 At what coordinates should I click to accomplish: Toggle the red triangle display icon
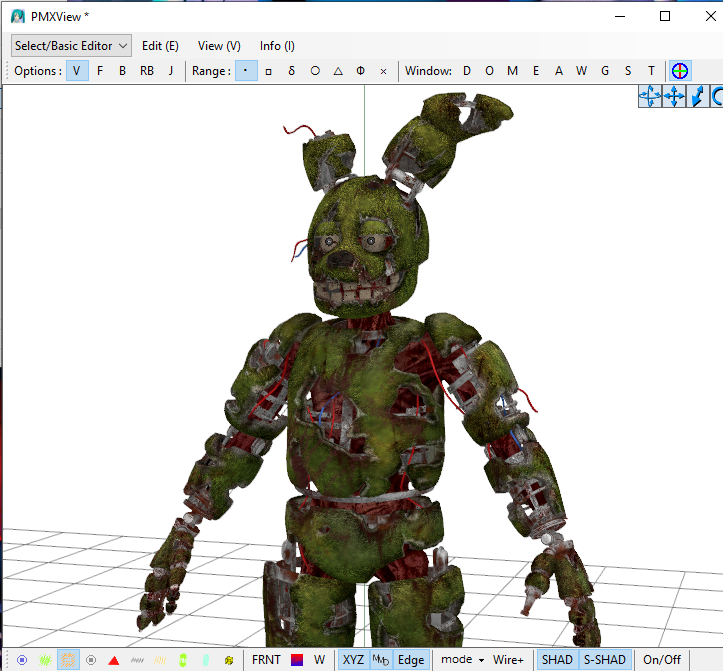pos(114,660)
